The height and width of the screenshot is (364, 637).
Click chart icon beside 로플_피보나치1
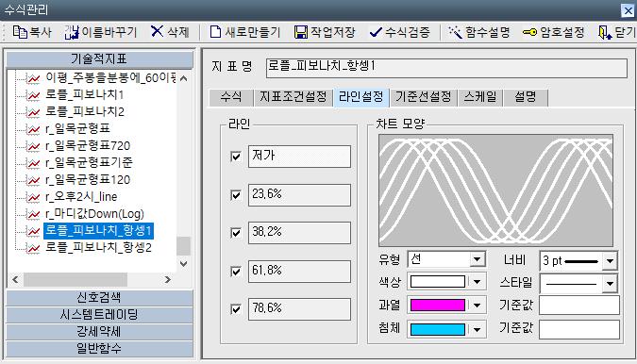coord(33,95)
